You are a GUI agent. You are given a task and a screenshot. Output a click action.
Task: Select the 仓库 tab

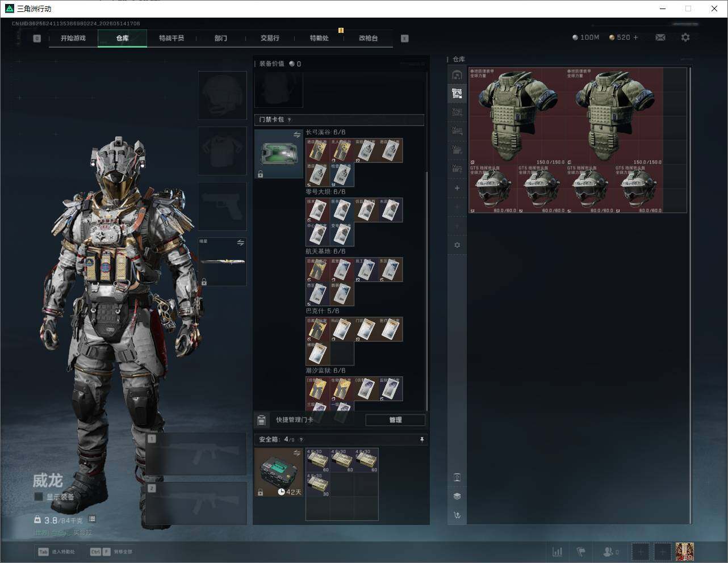point(123,38)
